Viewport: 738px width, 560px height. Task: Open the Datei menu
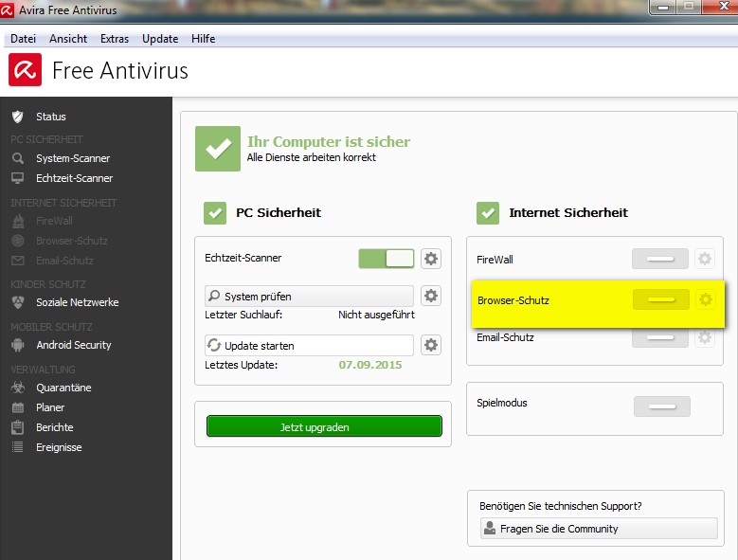[23, 39]
